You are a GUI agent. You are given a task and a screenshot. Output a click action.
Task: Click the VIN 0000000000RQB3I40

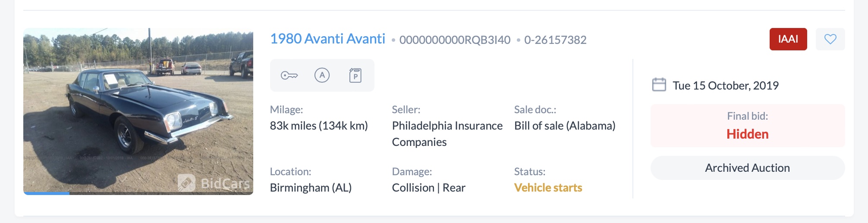(x=455, y=40)
